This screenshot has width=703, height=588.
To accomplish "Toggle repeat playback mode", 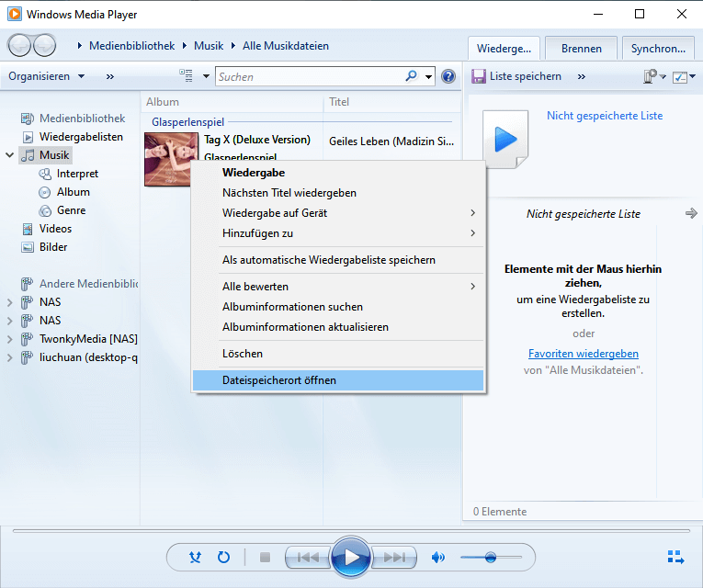I will click(x=223, y=557).
